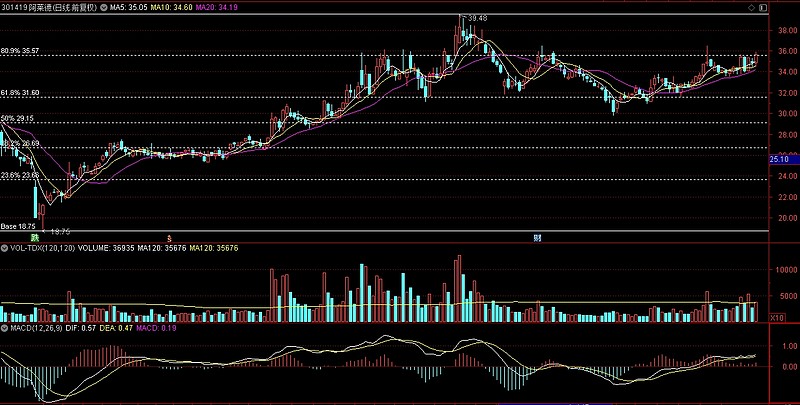Click the 80.9% 35.57 Fibonacci label
The height and width of the screenshot is (405, 800).
(20, 51)
